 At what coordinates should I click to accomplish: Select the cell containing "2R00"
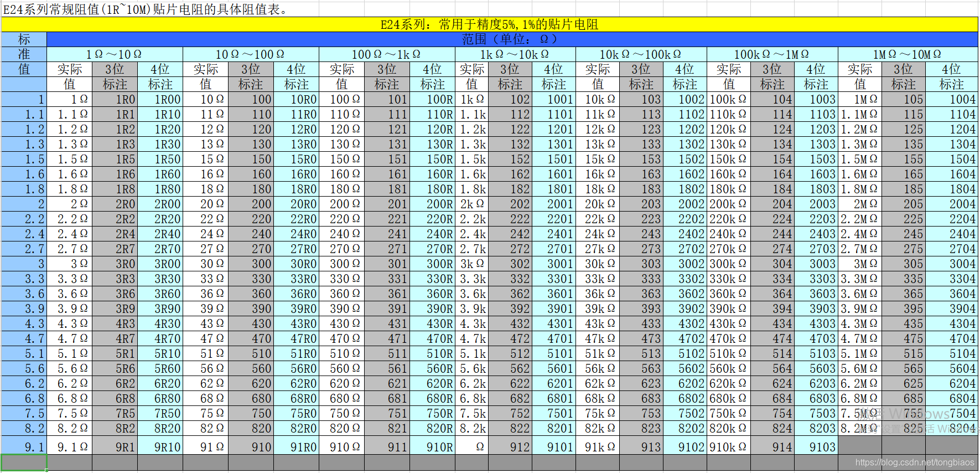pyautogui.click(x=160, y=204)
